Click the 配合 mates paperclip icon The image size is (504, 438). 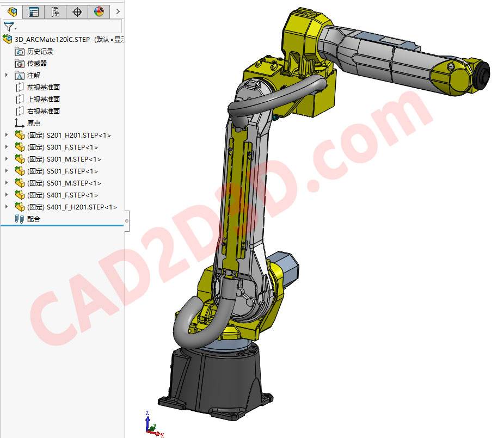pos(19,219)
